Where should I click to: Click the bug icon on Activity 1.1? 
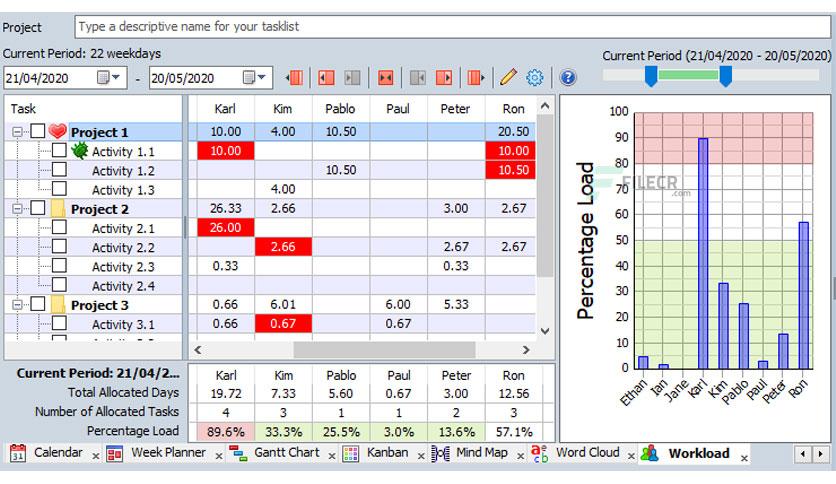click(79, 150)
